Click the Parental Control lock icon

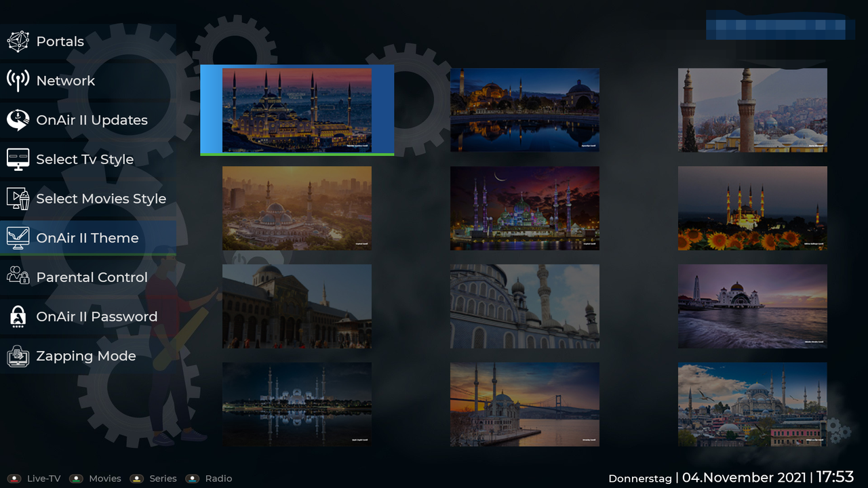[18, 277]
